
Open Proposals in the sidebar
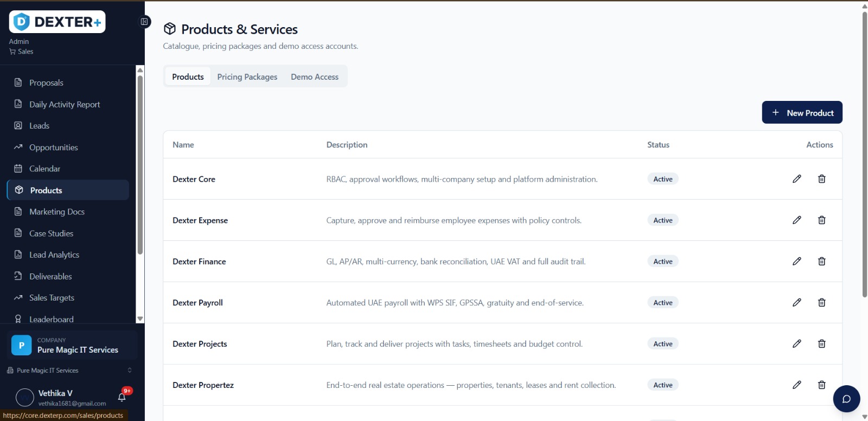[68, 83]
